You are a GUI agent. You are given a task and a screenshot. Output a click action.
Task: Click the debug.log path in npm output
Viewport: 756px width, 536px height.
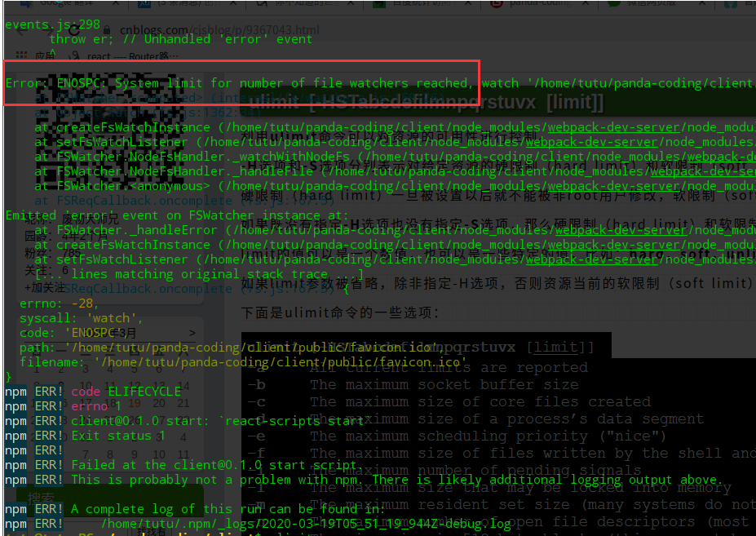coord(306,524)
